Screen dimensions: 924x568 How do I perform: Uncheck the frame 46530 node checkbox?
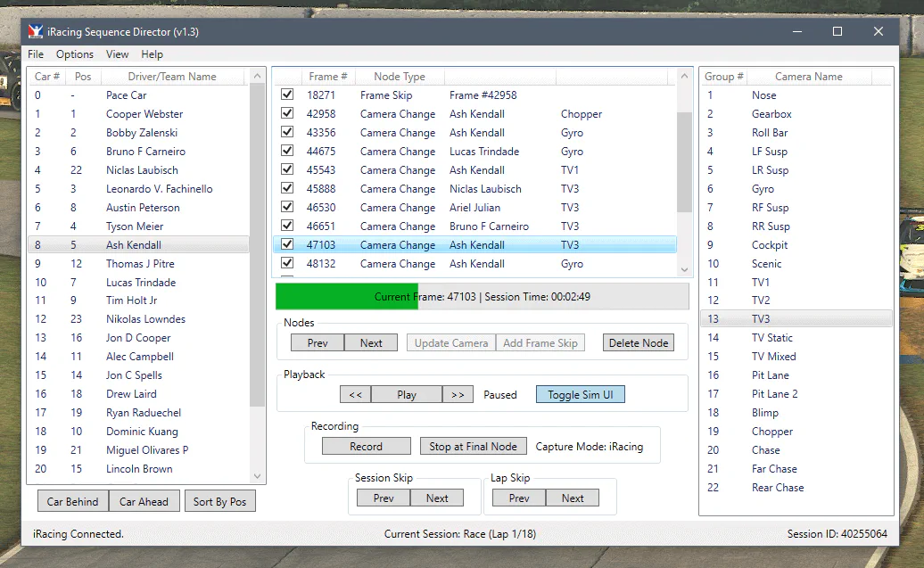point(287,207)
